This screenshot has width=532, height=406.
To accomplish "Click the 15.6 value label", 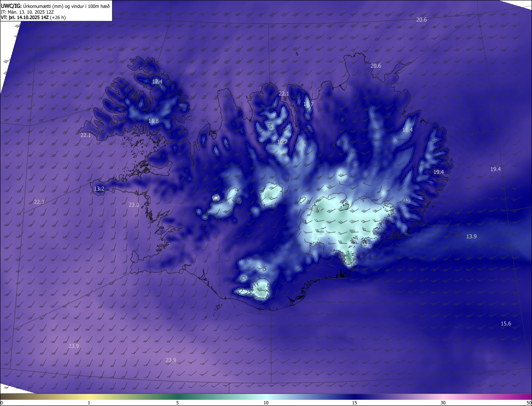I will [506, 324].
